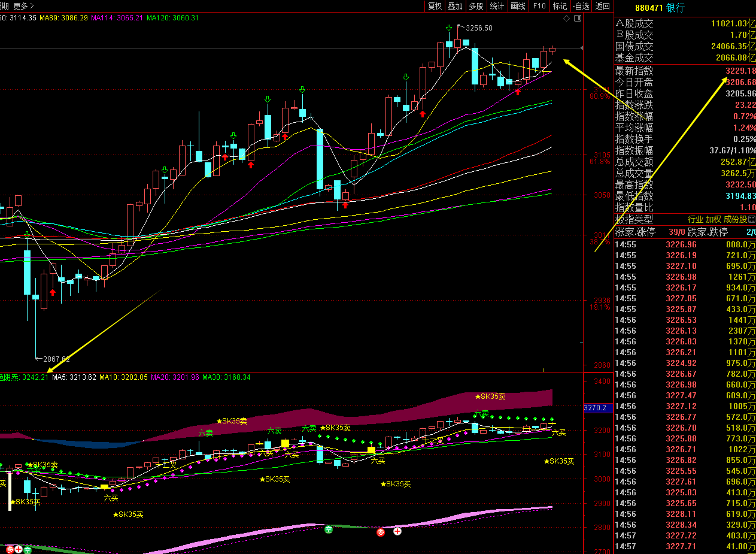Click the A股成交 11021.03亿 value
This screenshot has height=554, width=756.
pos(733,24)
